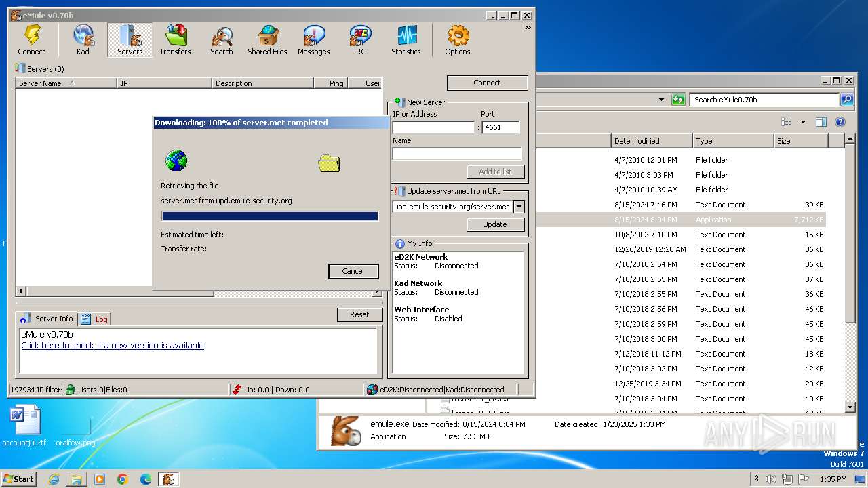Viewport: 868px width, 488px height.
Task: Click eMule taskbar button
Action: click(169, 479)
